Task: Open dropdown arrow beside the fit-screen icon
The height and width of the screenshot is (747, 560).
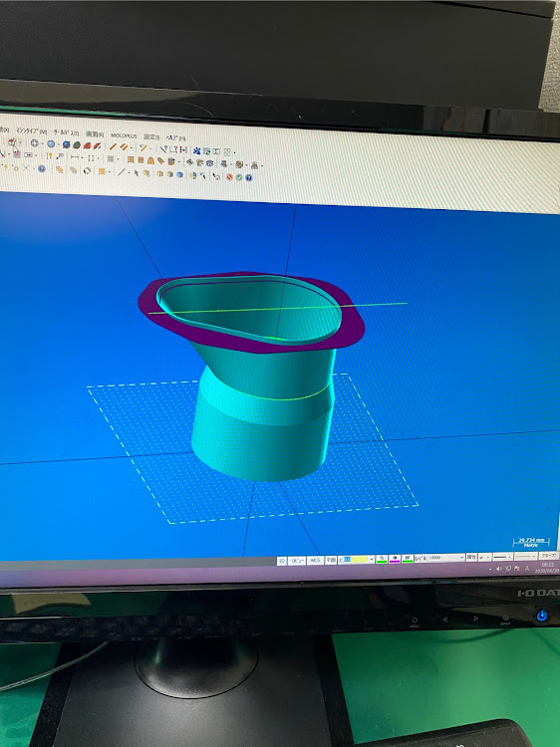Action: [42, 143]
